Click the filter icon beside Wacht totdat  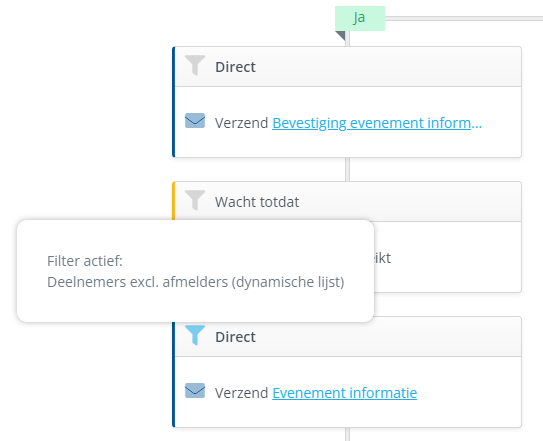(195, 200)
